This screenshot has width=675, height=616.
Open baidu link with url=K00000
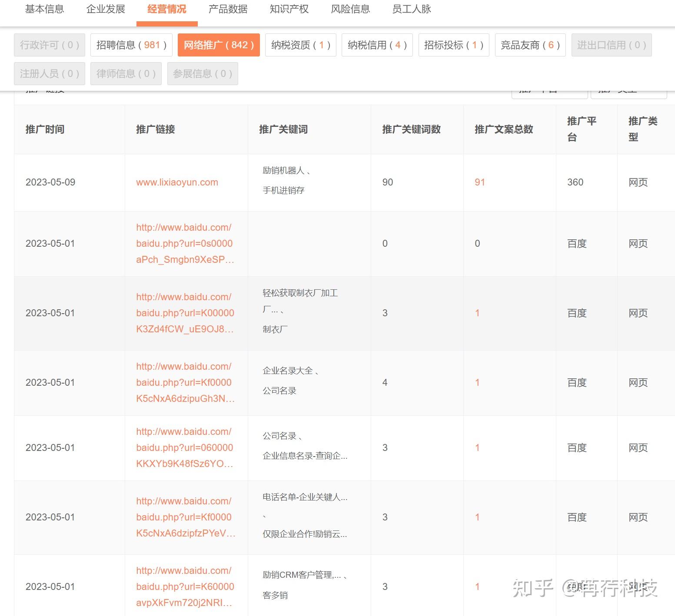[x=185, y=313]
